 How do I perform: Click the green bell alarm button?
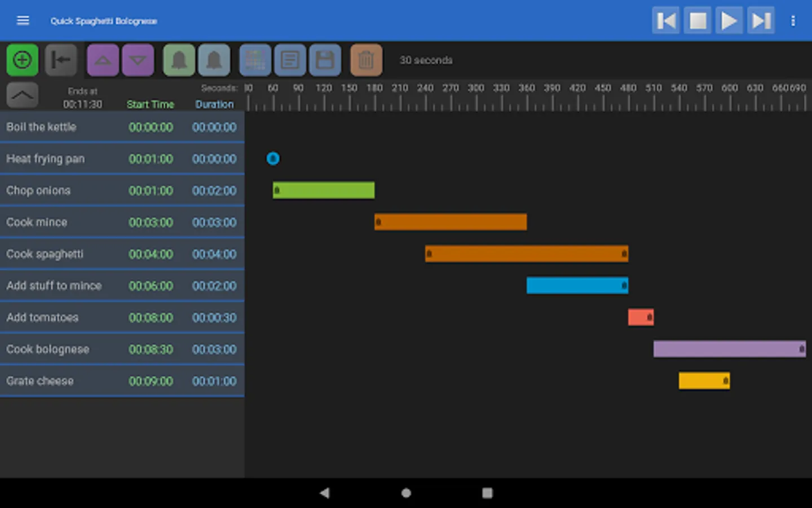coord(179,60)
